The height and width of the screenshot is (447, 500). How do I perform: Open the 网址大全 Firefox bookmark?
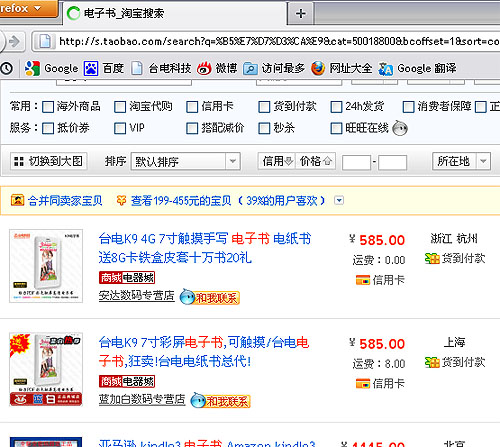click(x=342, y=68)
